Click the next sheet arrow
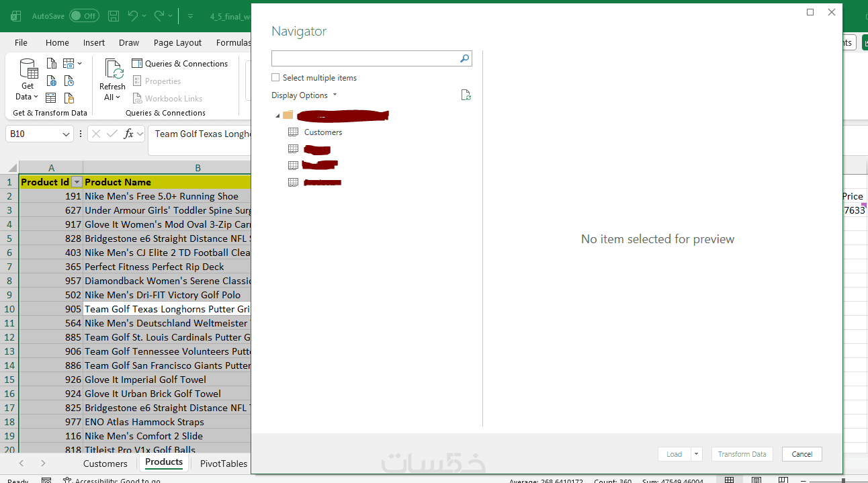Image resolution: width=868 pixels, height=483 pixels. coord(43,464)
